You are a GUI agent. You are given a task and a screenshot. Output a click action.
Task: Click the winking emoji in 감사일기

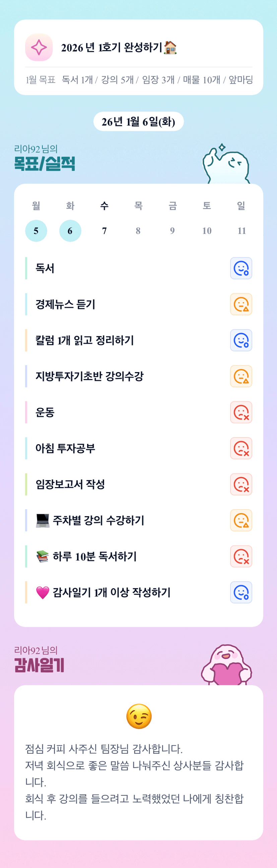pos(139,716)
